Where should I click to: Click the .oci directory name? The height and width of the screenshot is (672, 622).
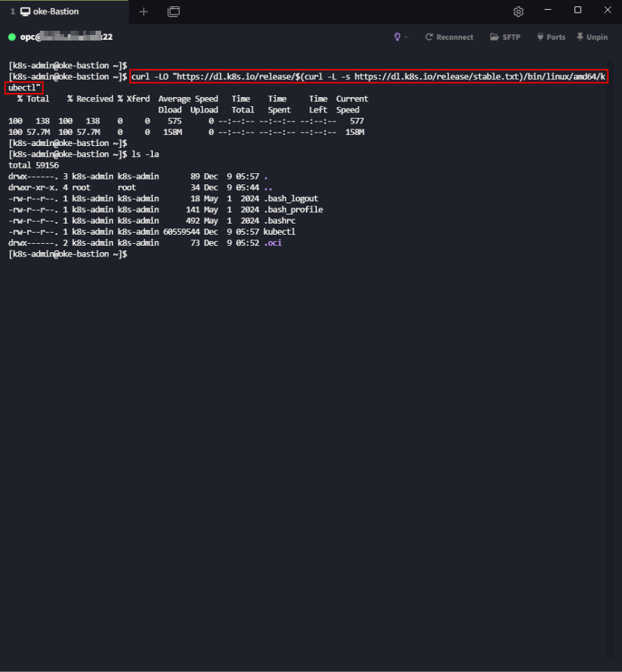[x=272, y=243]
